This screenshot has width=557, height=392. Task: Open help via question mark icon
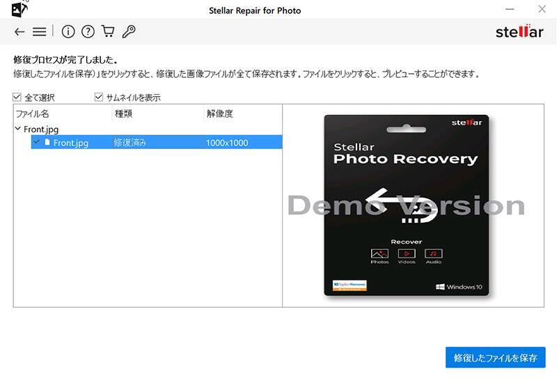88,31
